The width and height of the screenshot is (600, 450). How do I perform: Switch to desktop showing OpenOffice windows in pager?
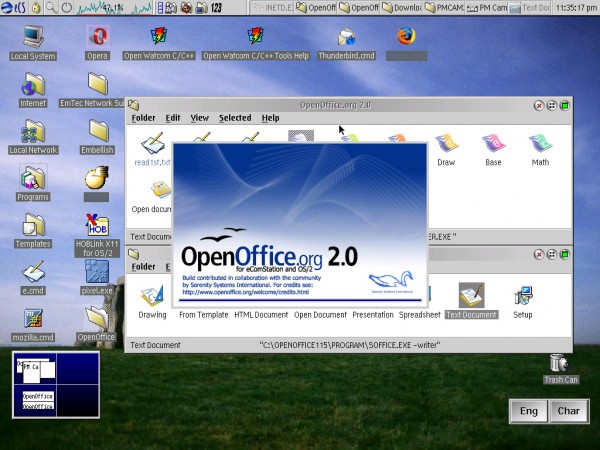point(34,401)
